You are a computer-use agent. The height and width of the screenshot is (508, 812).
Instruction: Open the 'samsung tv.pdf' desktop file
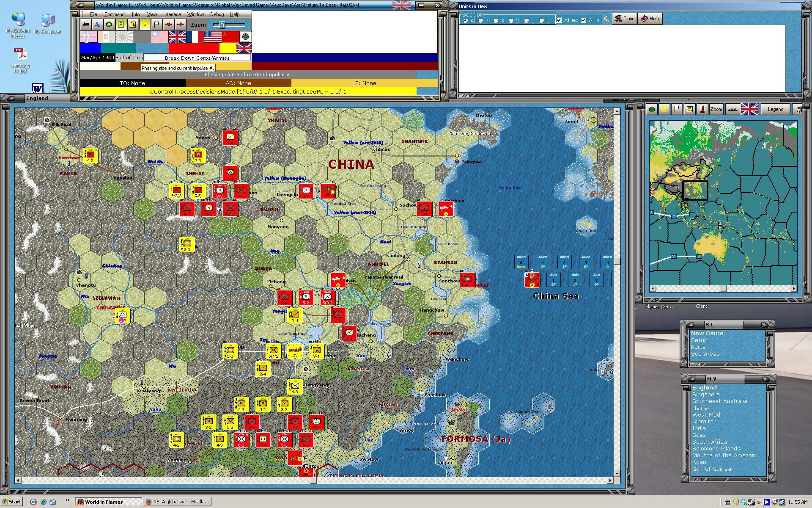pos(20,61)
